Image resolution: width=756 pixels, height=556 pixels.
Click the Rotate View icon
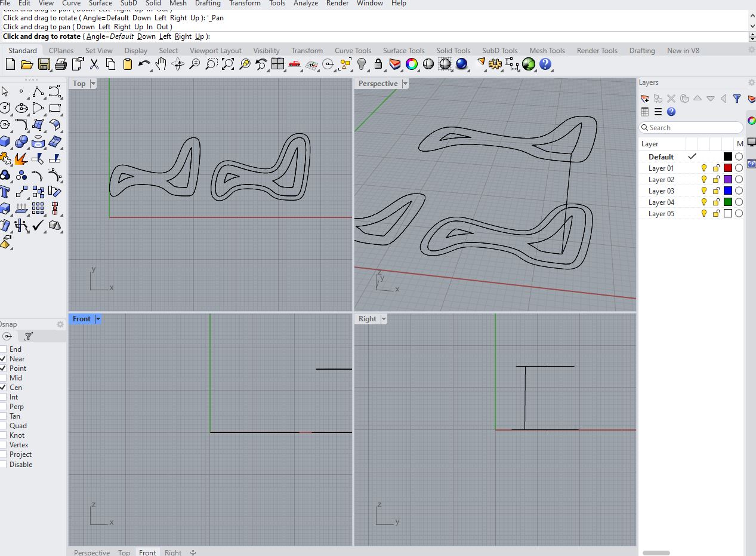point(178,64)
